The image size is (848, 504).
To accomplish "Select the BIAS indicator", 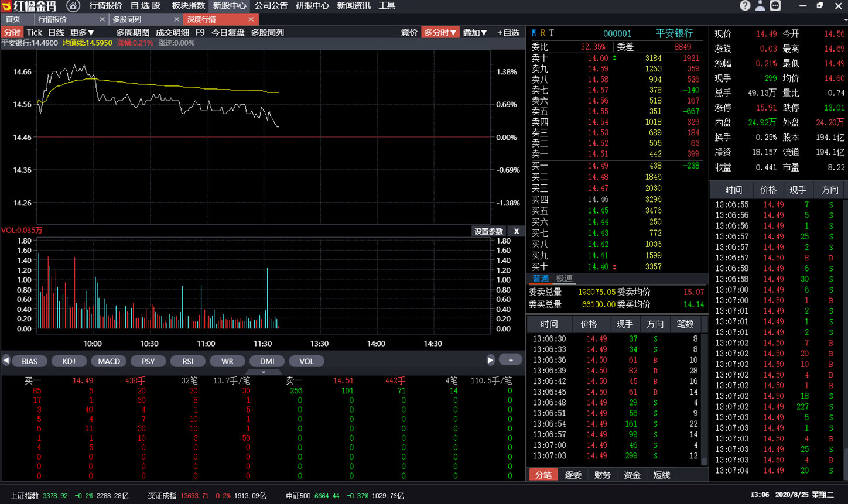I will coord(30,361).
